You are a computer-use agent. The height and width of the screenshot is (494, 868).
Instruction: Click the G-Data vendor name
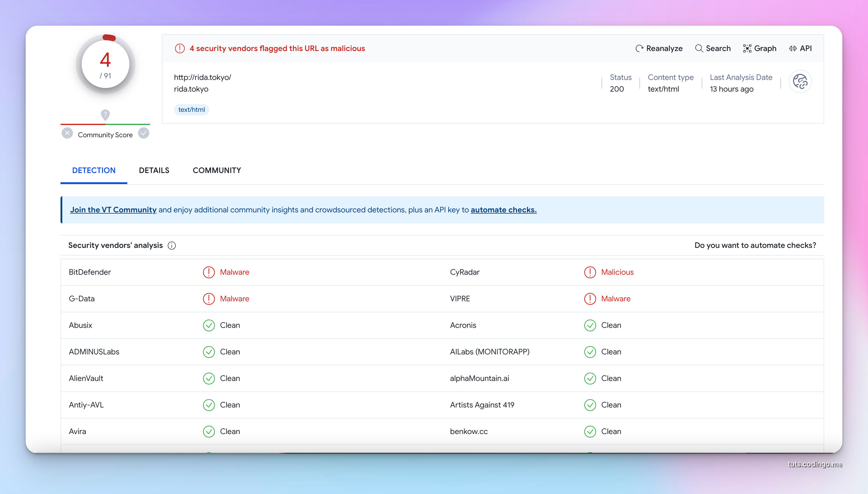pyautogui.click(x=82, y=299)
